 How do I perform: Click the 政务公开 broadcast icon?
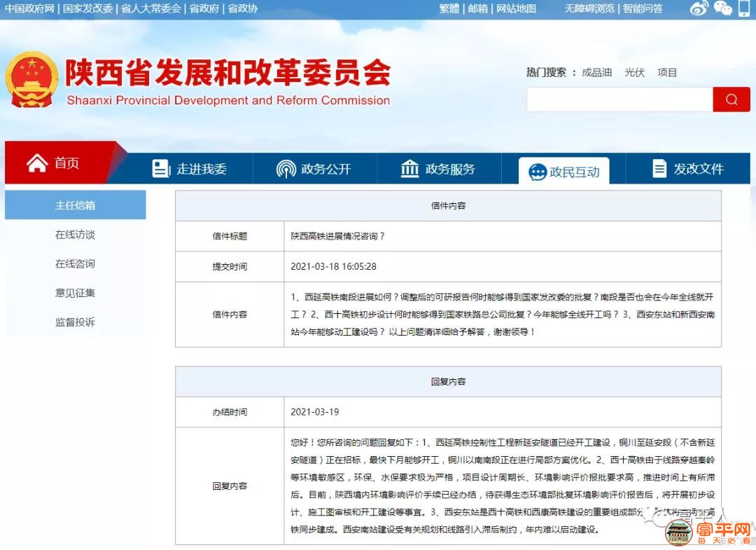click(x=286, y=169)
